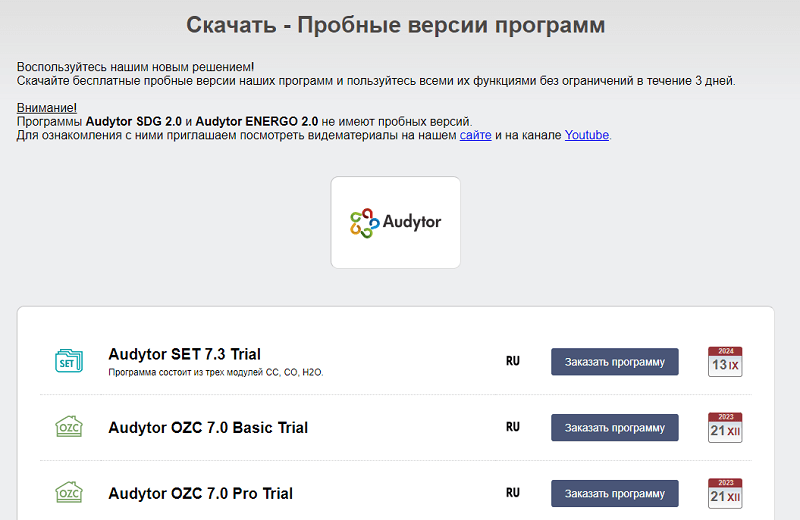Order the Audytor OZC 7.0 Pro Trial program
Viewport: 800px width, 520px height.
(615, 493)
